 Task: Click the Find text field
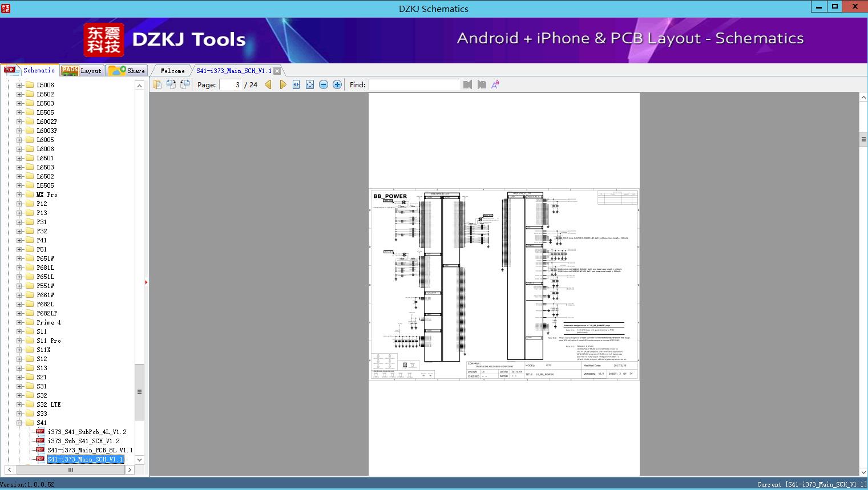coord(414,84)
